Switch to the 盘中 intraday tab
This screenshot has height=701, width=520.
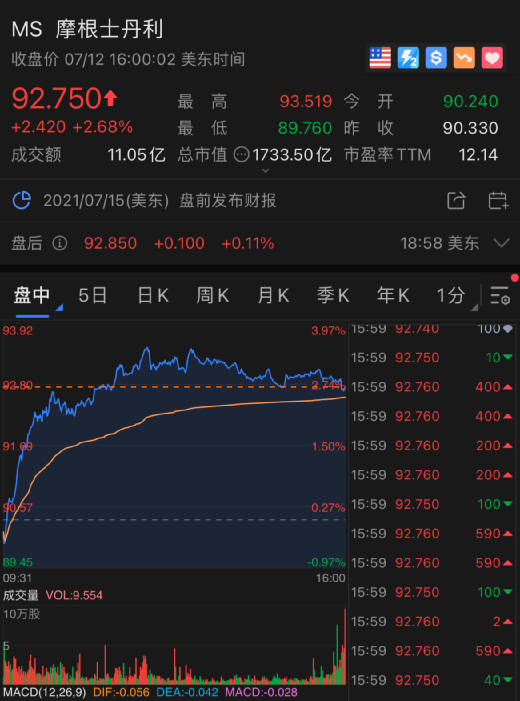[x=32, y=296]
